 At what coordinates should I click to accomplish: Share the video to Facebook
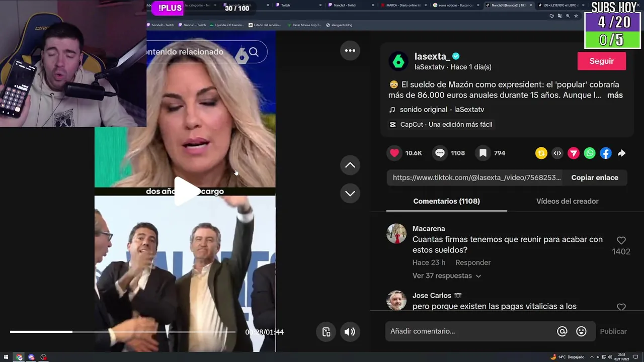tap(606, 153)
